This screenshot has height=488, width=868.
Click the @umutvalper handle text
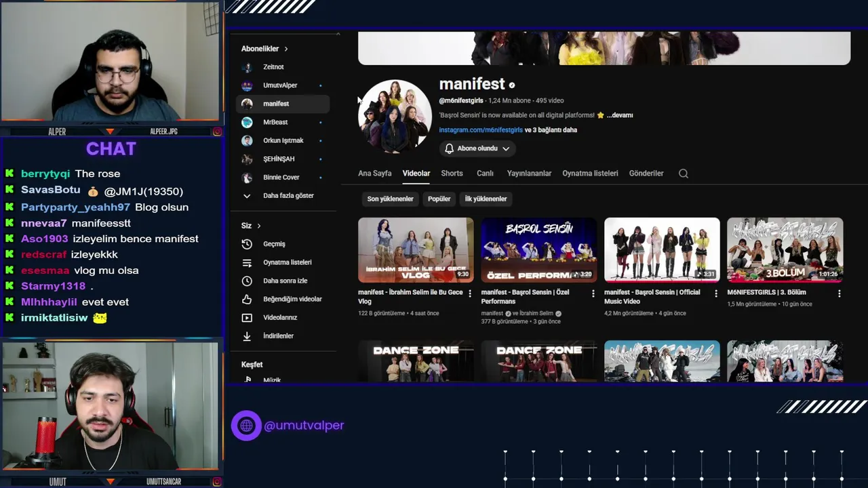[304, 426]
